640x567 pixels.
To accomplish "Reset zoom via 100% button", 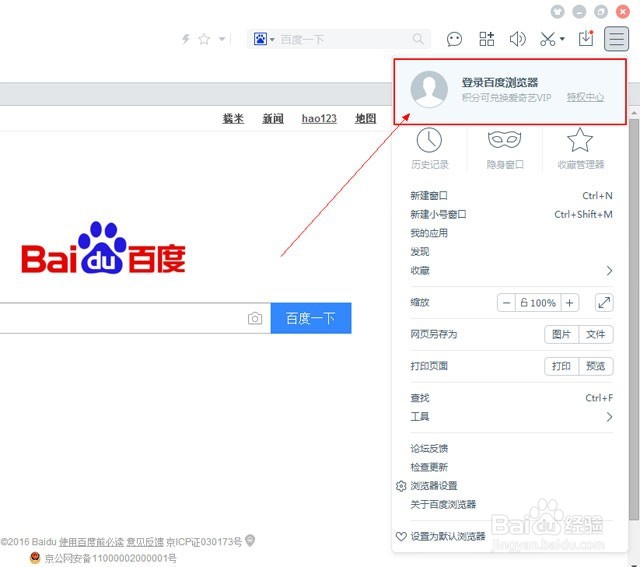I will (x=538, y=303).
